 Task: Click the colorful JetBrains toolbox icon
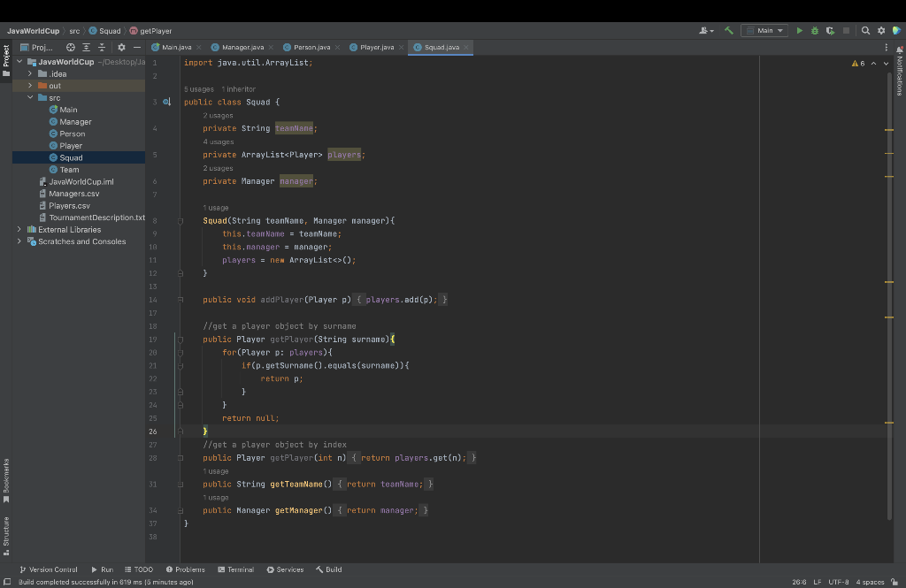[x=897, y=31]
